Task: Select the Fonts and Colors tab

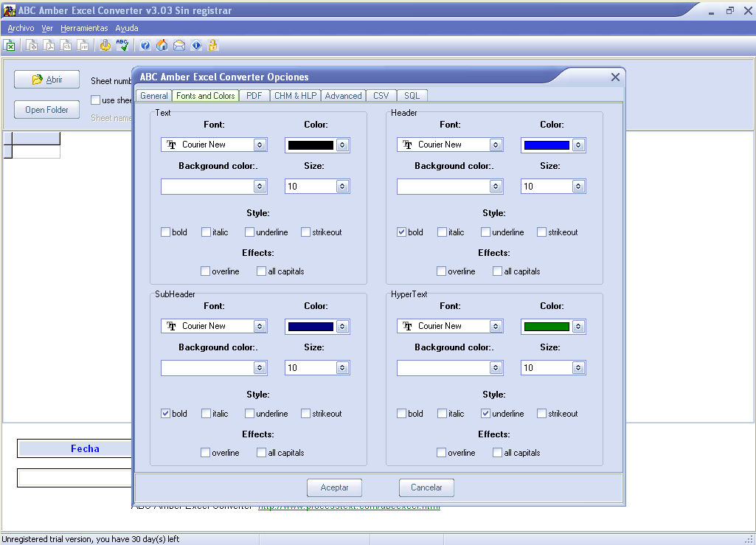Action: (205, 95)
